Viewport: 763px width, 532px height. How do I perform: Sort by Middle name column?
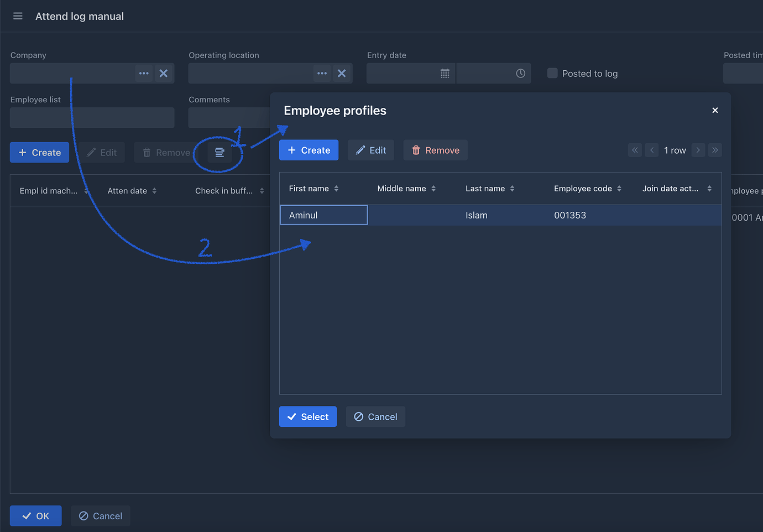(406, 189)
